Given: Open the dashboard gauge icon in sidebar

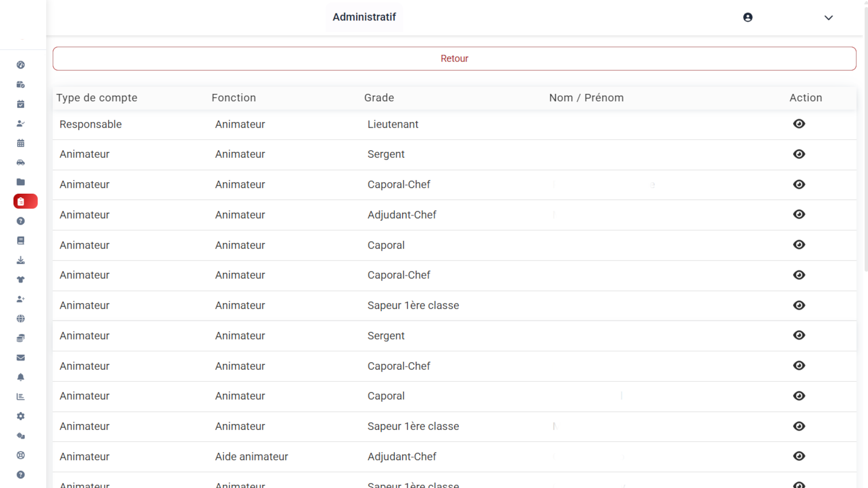Looking at the screenshot, I should coord(21,65).
